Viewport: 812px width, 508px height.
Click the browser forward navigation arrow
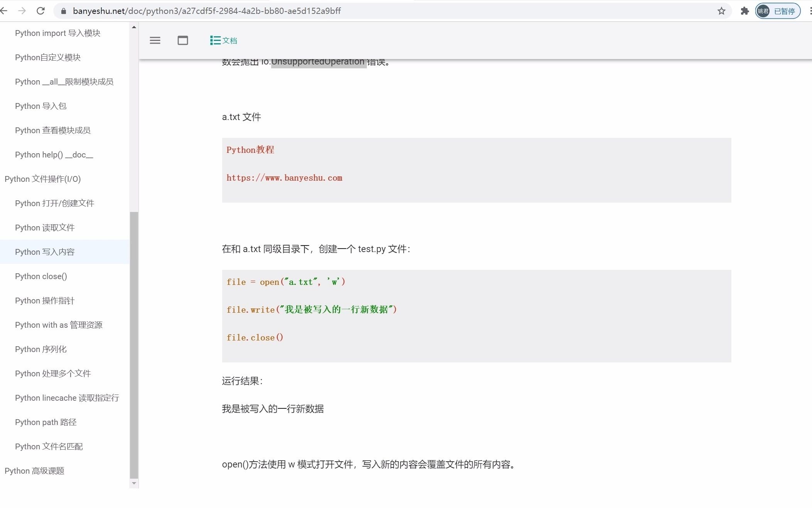pyautogui.click(x=22, y=10)
